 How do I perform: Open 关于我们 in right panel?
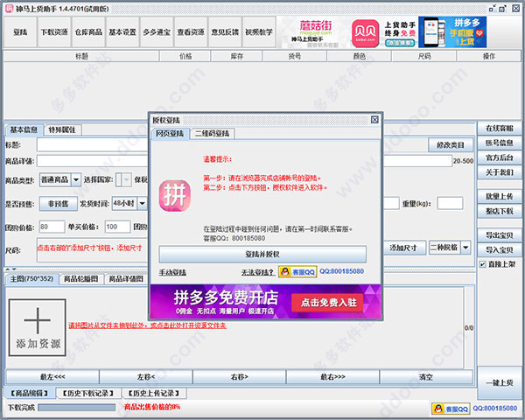[500, 172]
